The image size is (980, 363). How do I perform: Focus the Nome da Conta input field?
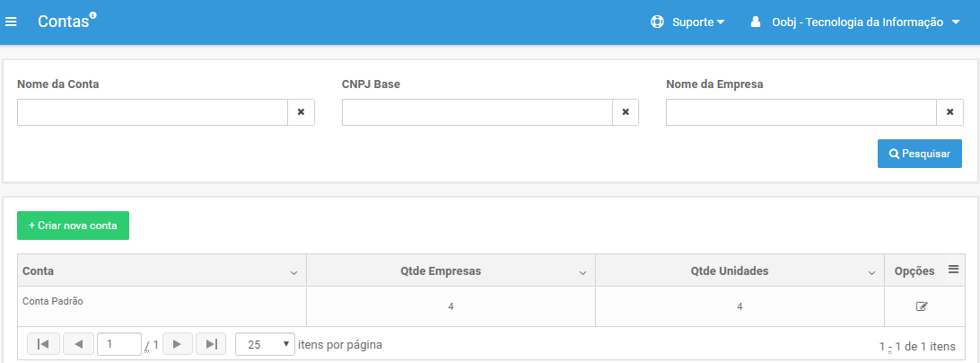click(x=152, y=112)
